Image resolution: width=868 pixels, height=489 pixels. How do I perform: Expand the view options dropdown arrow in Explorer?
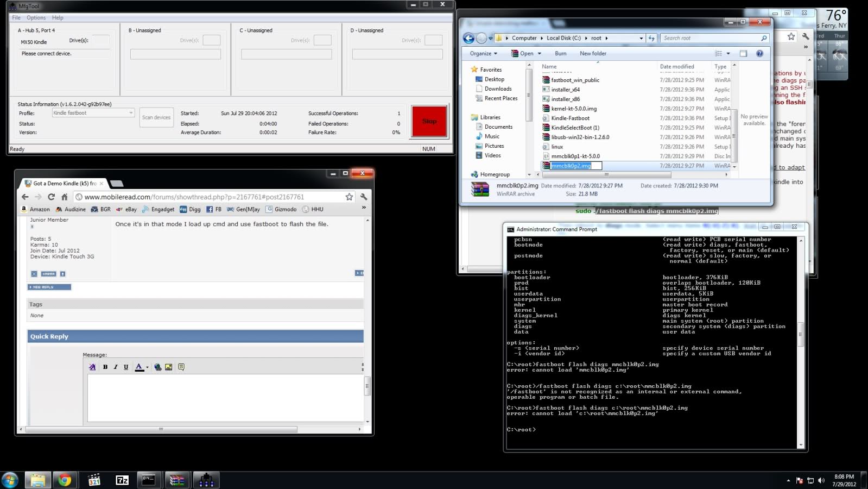click(x=728, y=53)
